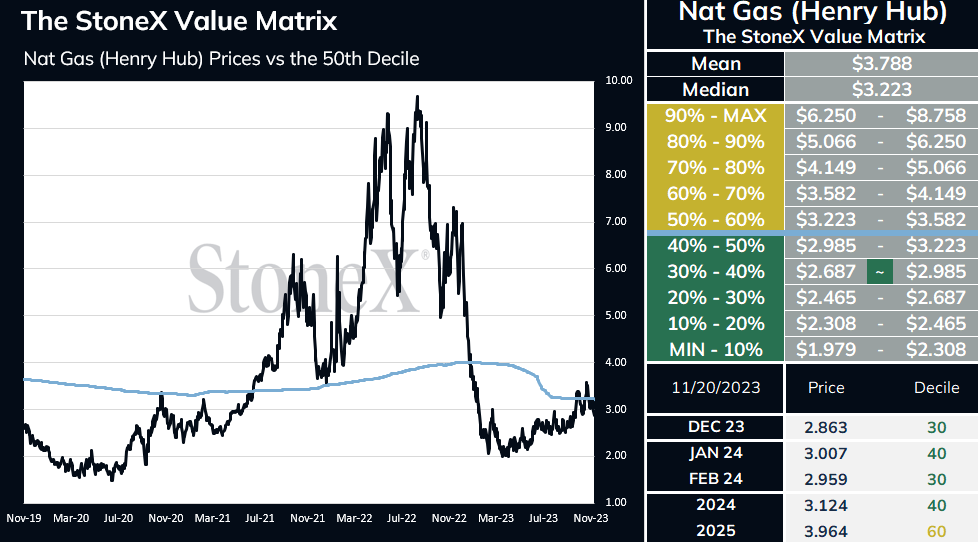The width and height of the screenshot is (978, 542).
Task: Click the 11/20/2023 date cell
Action: tap(715, 388)
